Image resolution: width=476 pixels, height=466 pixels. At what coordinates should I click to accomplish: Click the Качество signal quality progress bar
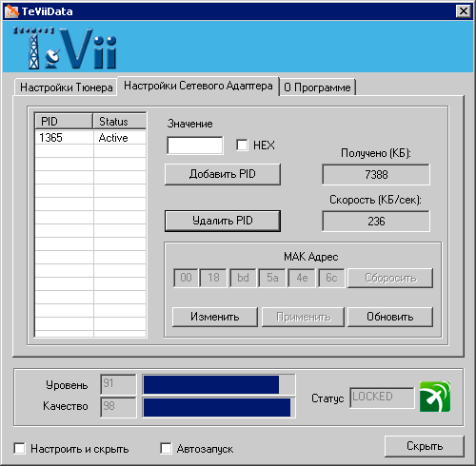pyautogui.click(x=219, y=407)
